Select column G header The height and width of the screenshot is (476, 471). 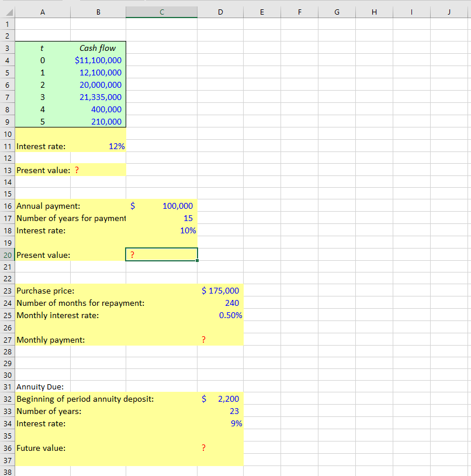(x=337, y=12)
